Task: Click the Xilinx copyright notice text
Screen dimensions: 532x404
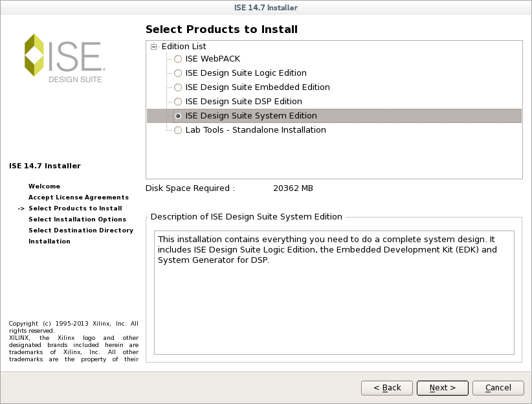Action: coord(74,342)
